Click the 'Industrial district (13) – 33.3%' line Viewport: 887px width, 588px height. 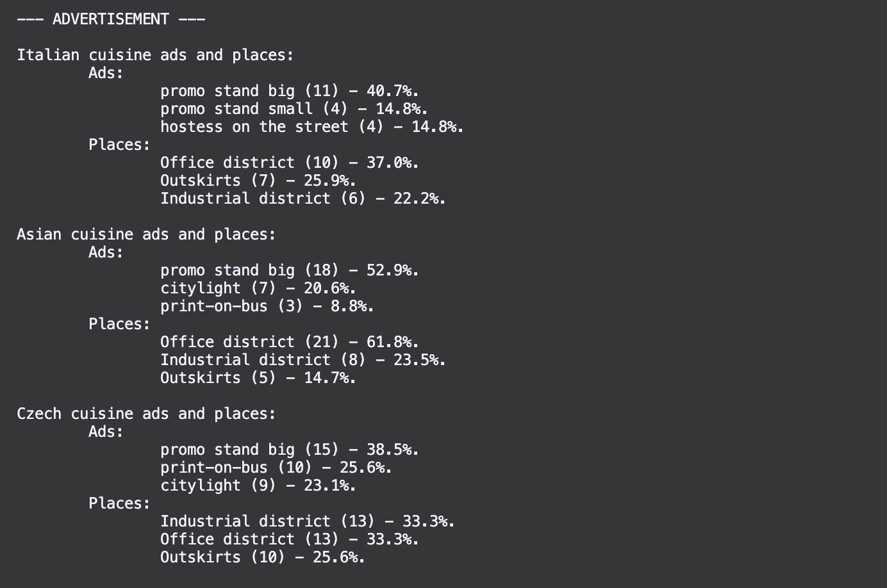[307, 521]
